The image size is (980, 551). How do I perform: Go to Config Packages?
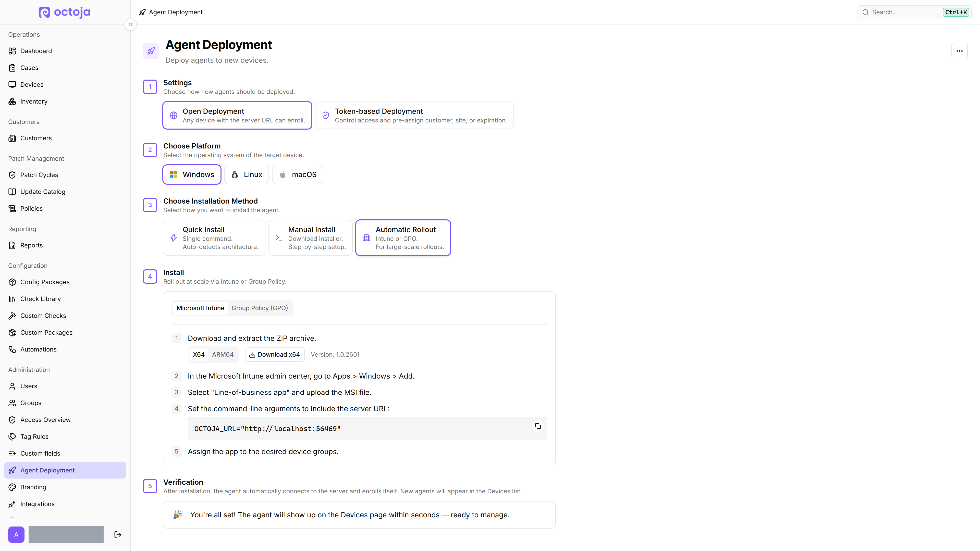[65, 282]
